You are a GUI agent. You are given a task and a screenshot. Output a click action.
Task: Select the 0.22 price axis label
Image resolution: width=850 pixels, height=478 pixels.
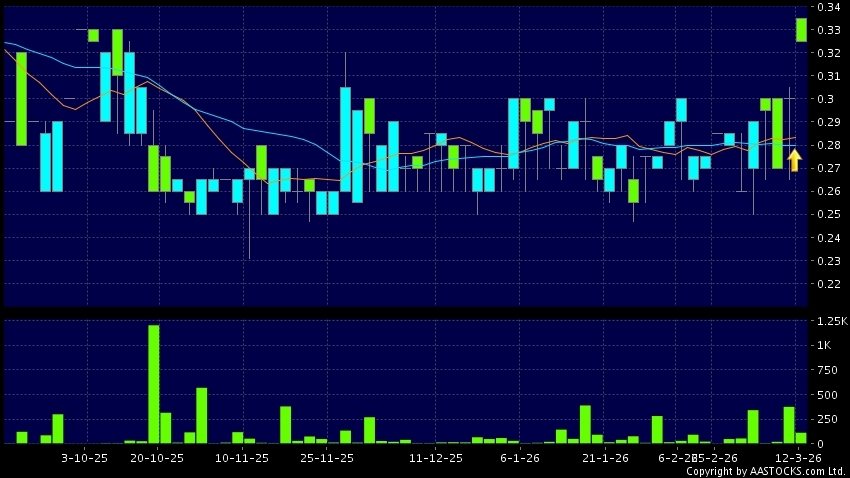click(x=826, y=284)
